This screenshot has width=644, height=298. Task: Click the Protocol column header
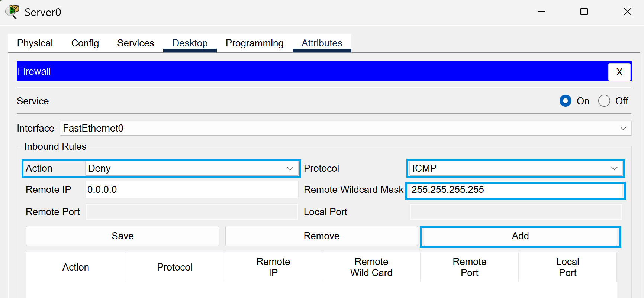tap(175, 267)
